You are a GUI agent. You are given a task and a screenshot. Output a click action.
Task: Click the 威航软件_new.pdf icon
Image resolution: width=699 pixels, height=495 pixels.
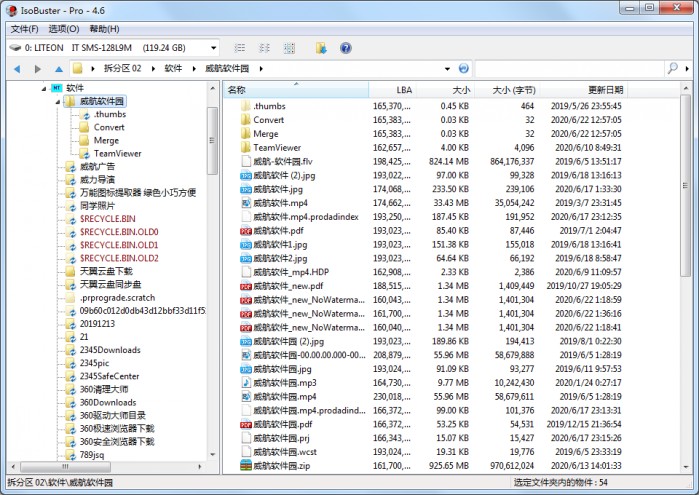click(x=246, y=286)
